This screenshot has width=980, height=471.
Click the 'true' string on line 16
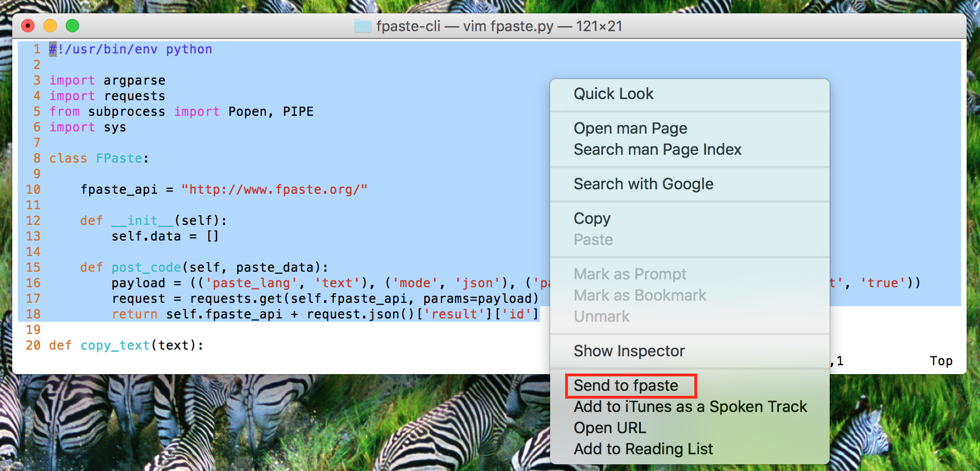coord(883,283)
